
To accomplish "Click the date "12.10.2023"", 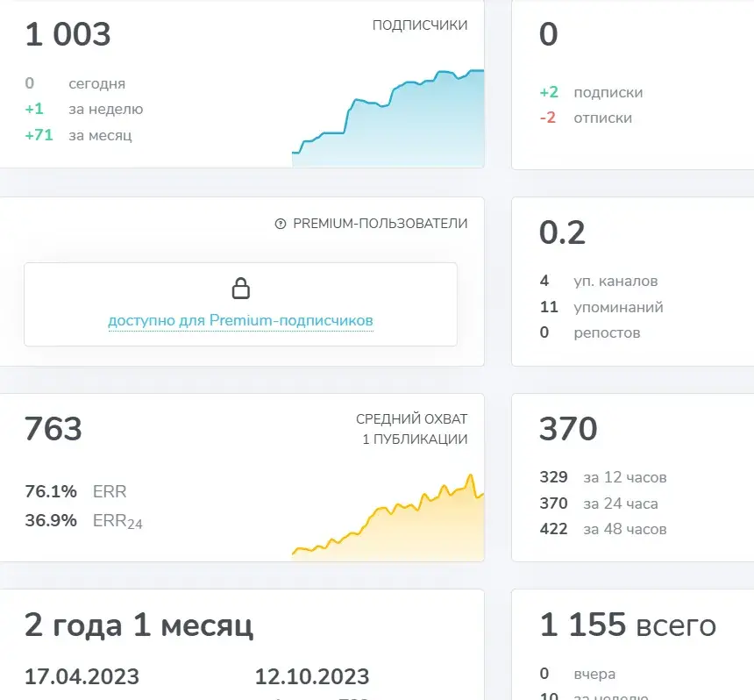I will [x=312, y=676].
